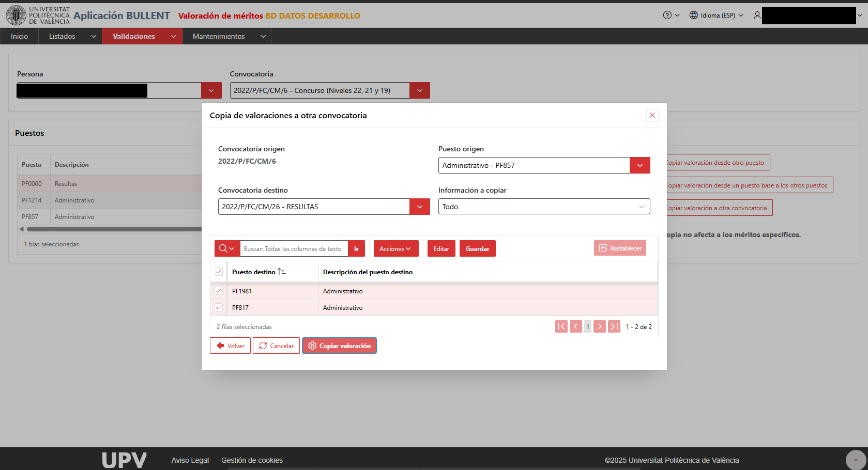The height and width of the screenshot is (470, 868).
Task: Expand the Convocatoria destino dropdown
Action: click(x=420, y=207)
